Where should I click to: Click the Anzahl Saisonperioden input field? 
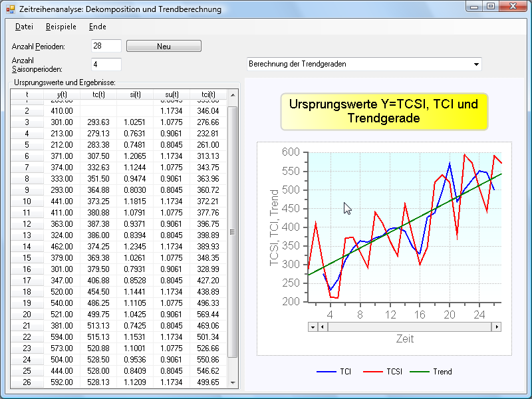[106, 65]
